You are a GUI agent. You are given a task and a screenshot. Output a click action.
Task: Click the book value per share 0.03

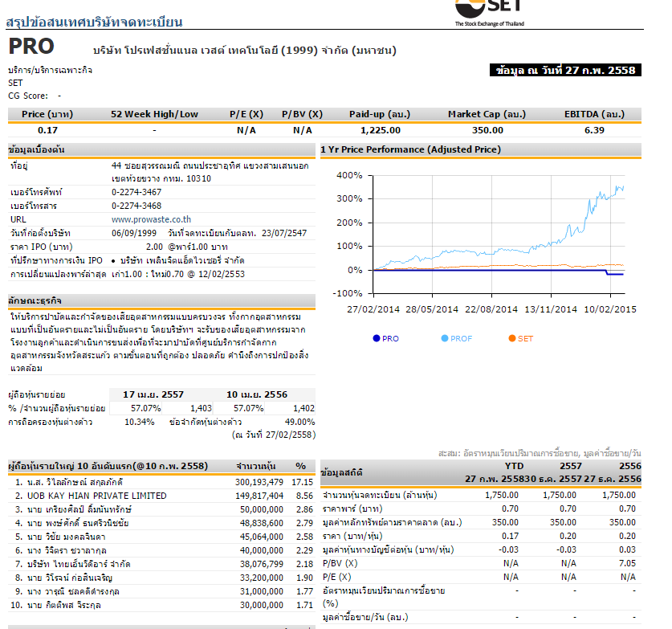coord(627,549)
